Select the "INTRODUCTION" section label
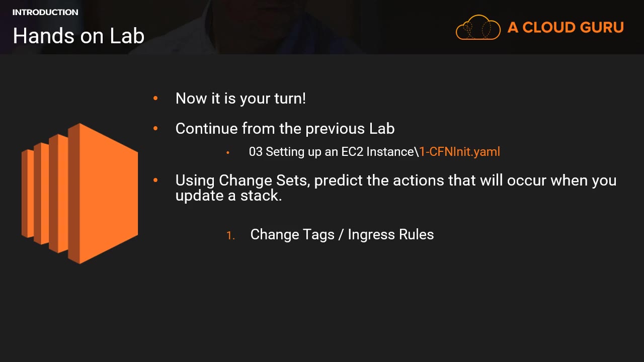This screenshot has height=362, width=644. pos(45,12)
